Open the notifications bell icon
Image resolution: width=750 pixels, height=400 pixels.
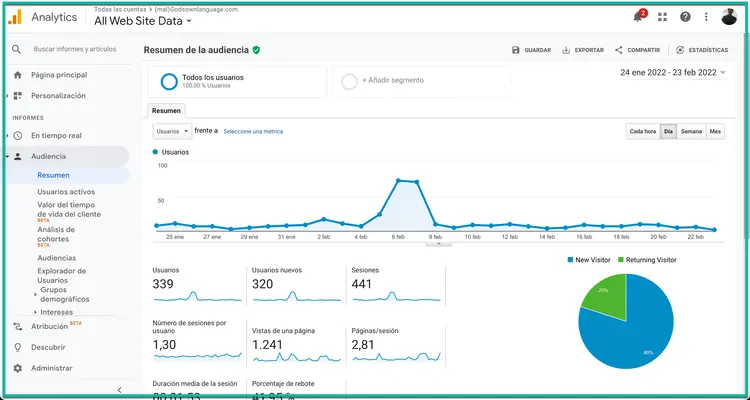(x=638, y=17)
